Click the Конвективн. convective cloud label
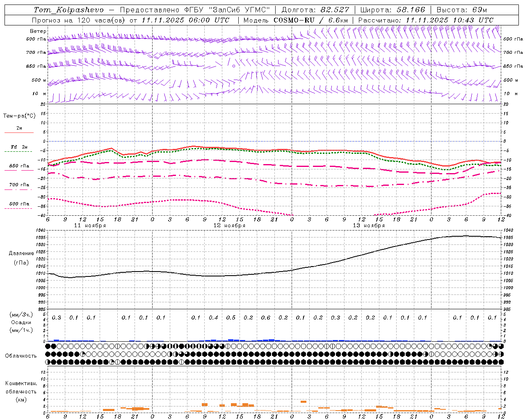 21,383
